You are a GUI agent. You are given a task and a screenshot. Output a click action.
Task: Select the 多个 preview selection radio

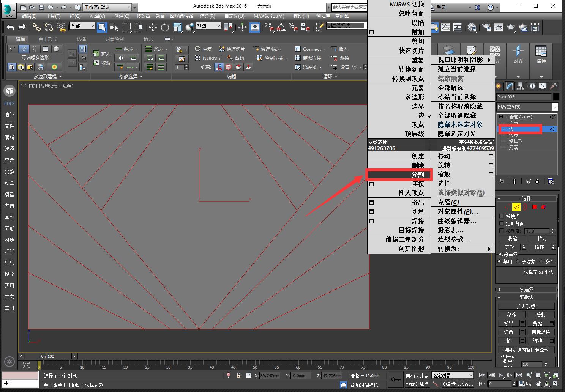tap(541, 261)
